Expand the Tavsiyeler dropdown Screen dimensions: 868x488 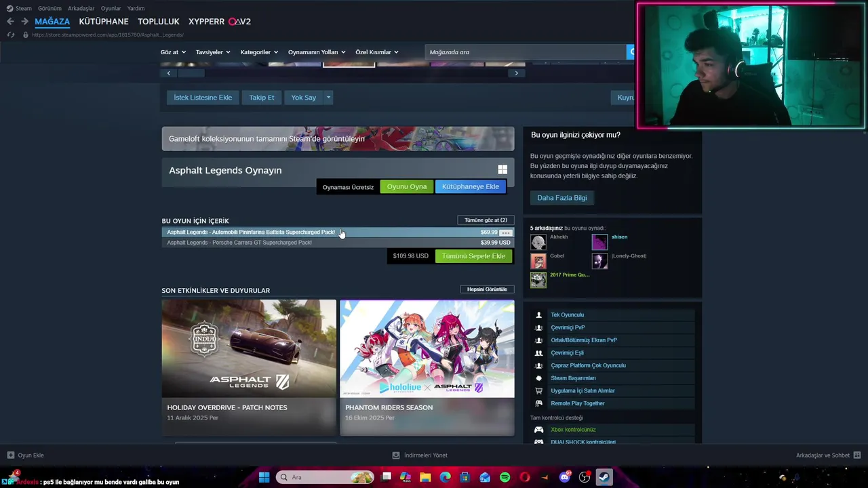click(213, 52)
